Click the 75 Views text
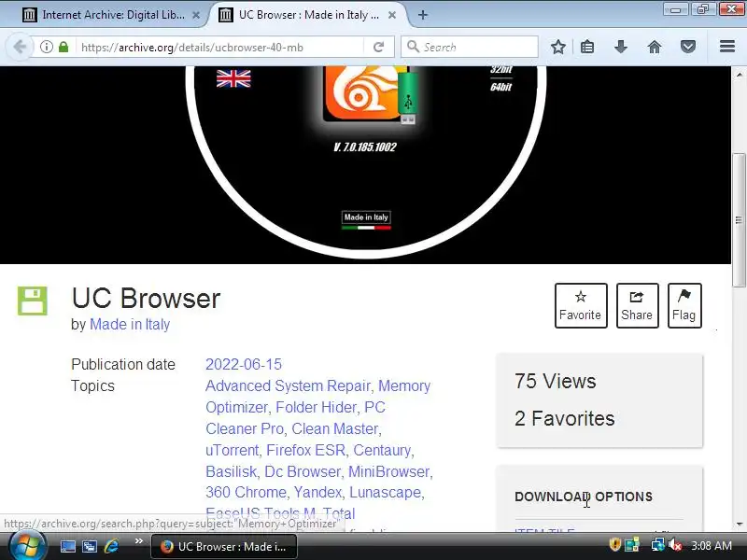The height and width of the screenshot is (560, 747). (x=555, y=381)
